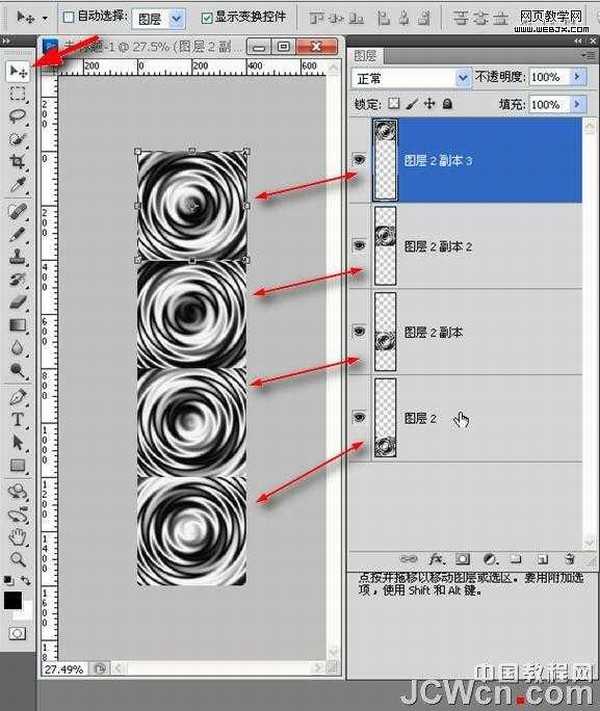This screenshot has width=600, height=711.
Task: Select the Crop tool
Action: click(x=18, y=161)
